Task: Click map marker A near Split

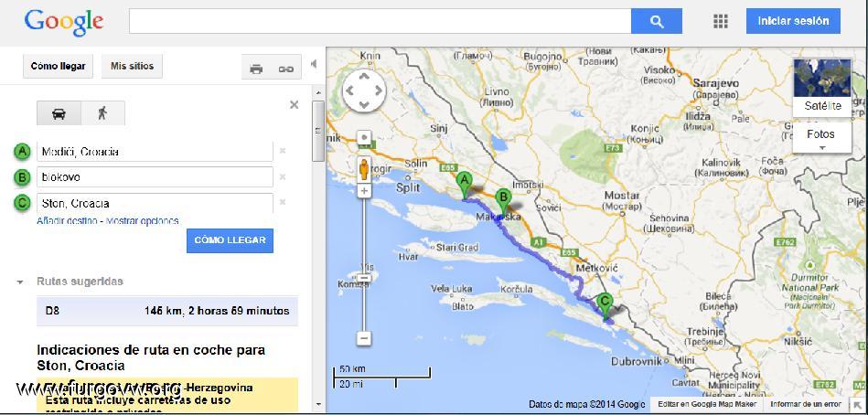Action: 464,186
